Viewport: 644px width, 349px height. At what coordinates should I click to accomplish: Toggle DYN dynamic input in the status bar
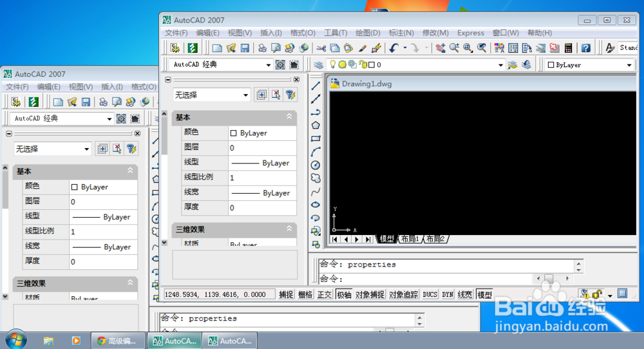click(448, 294)
